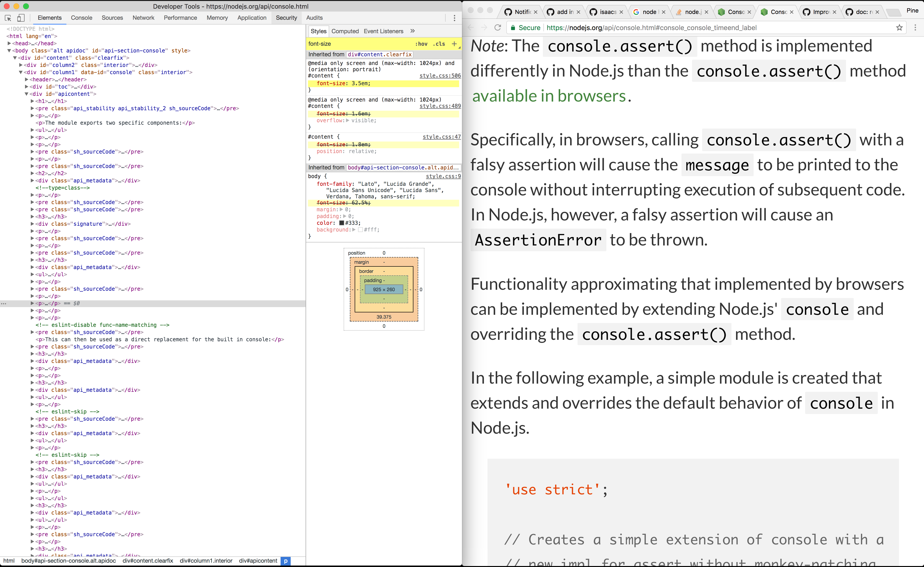Open style.css:489 source link
This screenshot has width=924, height=567.
coord(440,106)
